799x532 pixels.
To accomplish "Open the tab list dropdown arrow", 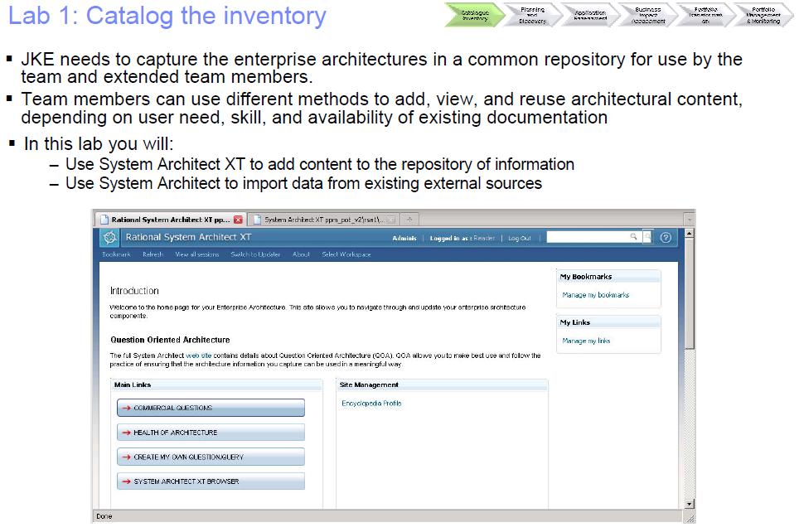I will coord(689,220).
